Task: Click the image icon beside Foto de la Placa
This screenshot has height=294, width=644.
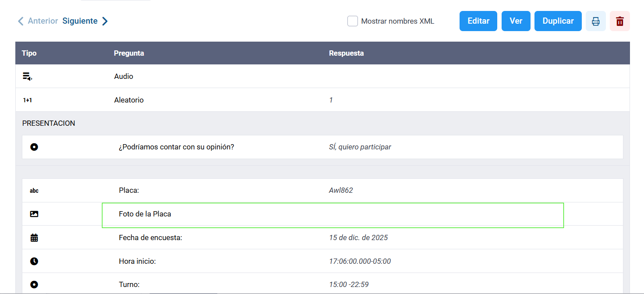Action: (x=34, y=214)
